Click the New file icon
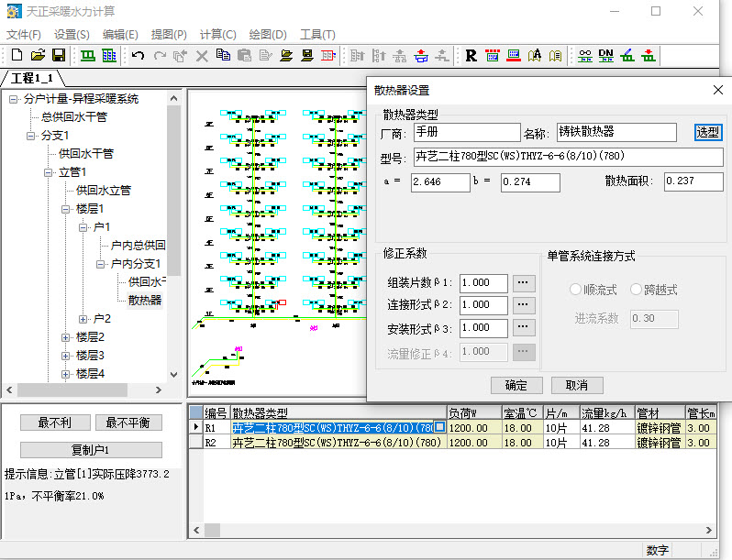 click(x=17, y=56)
